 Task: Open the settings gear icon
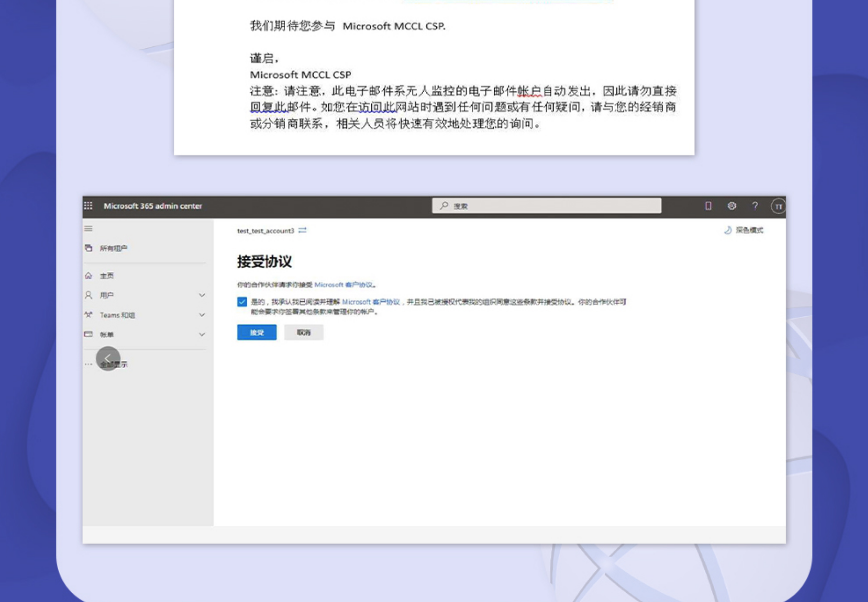click(x=731, y=206)
